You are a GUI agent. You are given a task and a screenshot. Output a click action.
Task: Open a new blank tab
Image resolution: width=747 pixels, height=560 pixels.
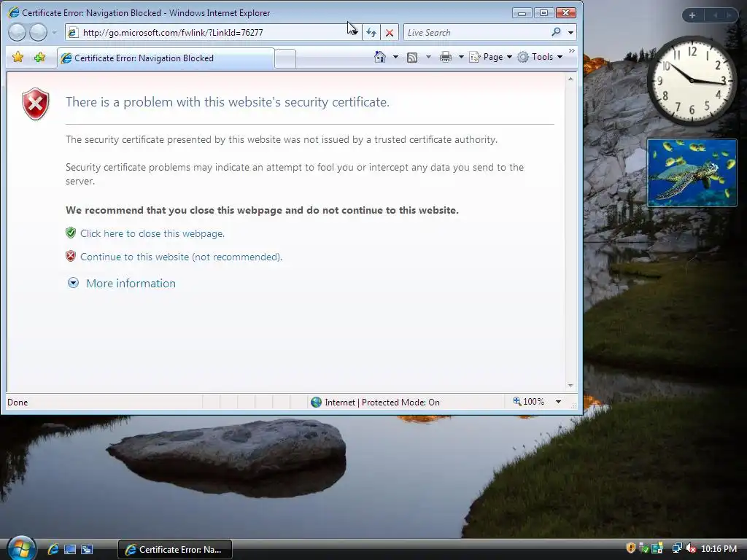pyautogui.click(x=285, y=58)
